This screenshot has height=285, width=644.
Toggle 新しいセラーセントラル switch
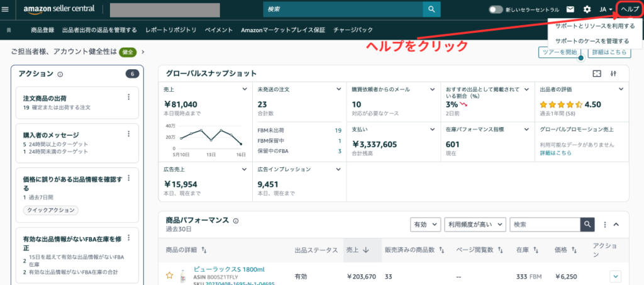coord(496,9)
